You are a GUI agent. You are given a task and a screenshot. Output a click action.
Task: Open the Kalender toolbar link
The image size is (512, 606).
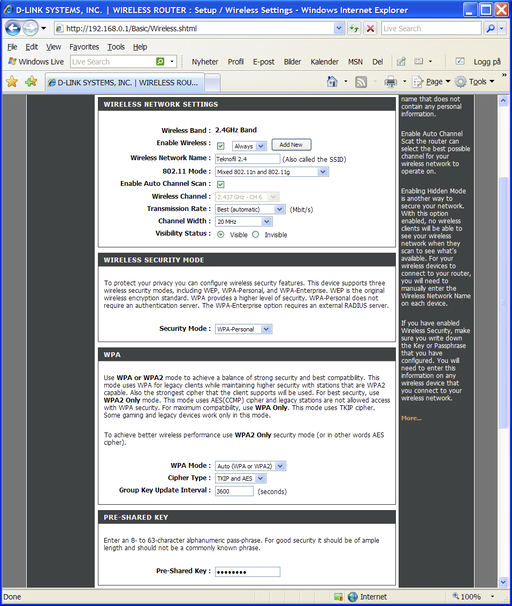(324, 62)
